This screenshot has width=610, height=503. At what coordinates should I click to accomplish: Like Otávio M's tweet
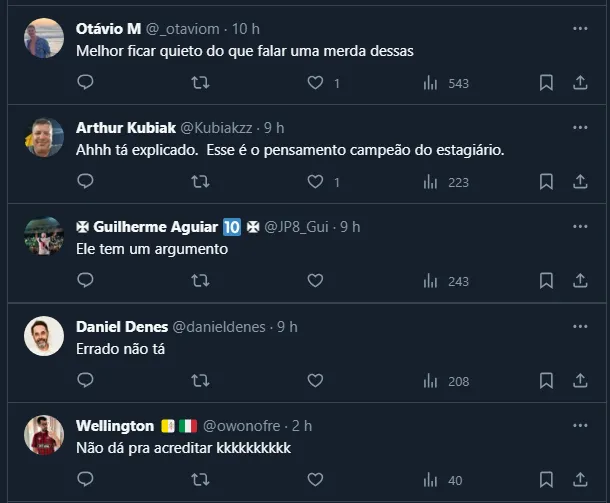315,83
